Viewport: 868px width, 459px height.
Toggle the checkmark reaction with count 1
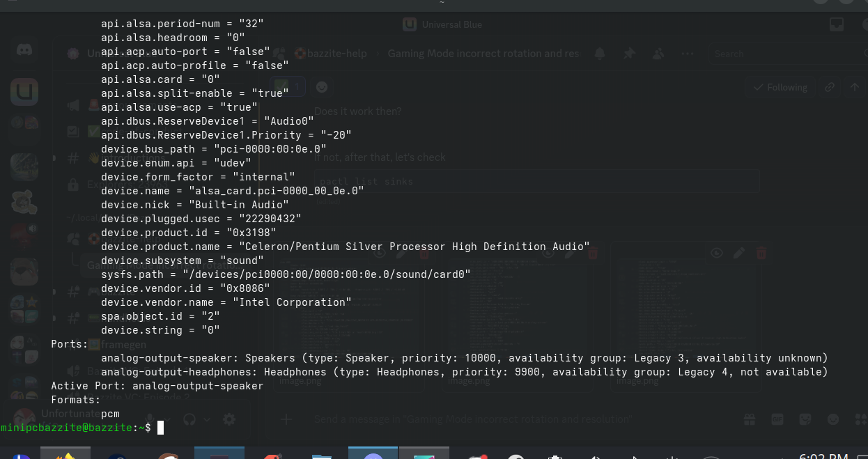pos(288,87)
